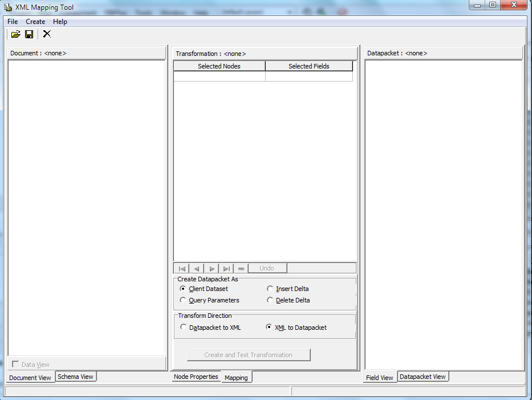Image resolution: width=532 pixels, height=400 pixels.
Task: Switch to the Schema View tab
Action: click(75, 377)
